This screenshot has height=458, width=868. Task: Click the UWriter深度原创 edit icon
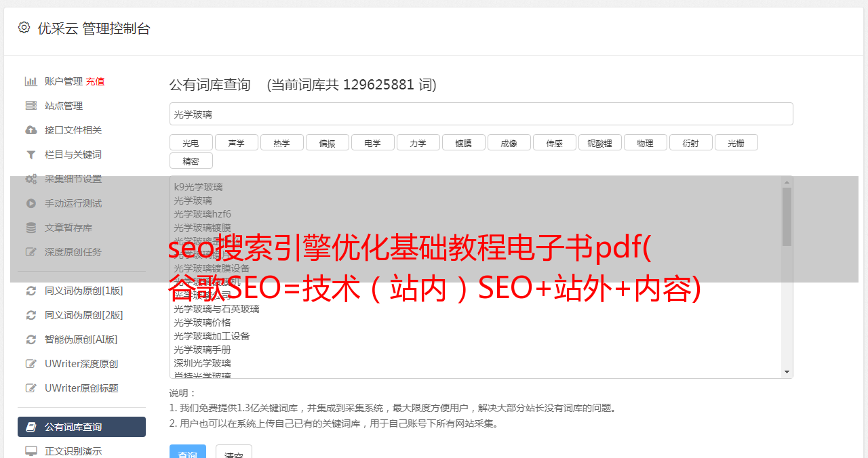click(x=31, y=364)
